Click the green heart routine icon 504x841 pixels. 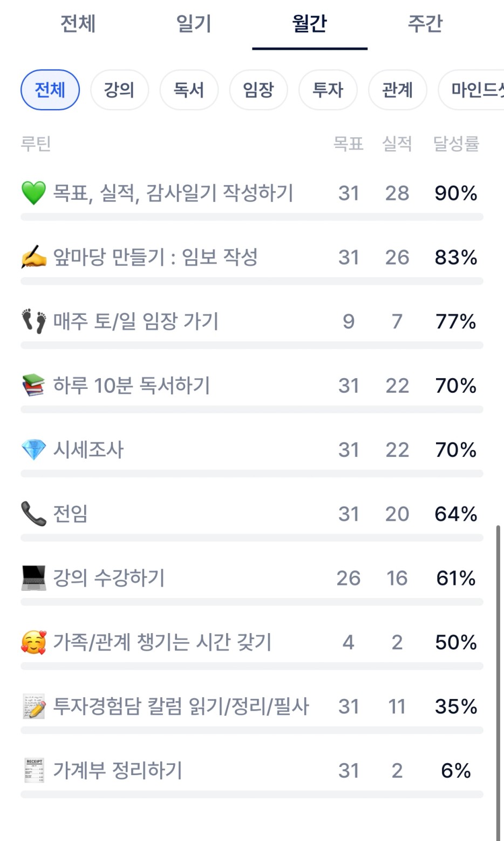33,193
